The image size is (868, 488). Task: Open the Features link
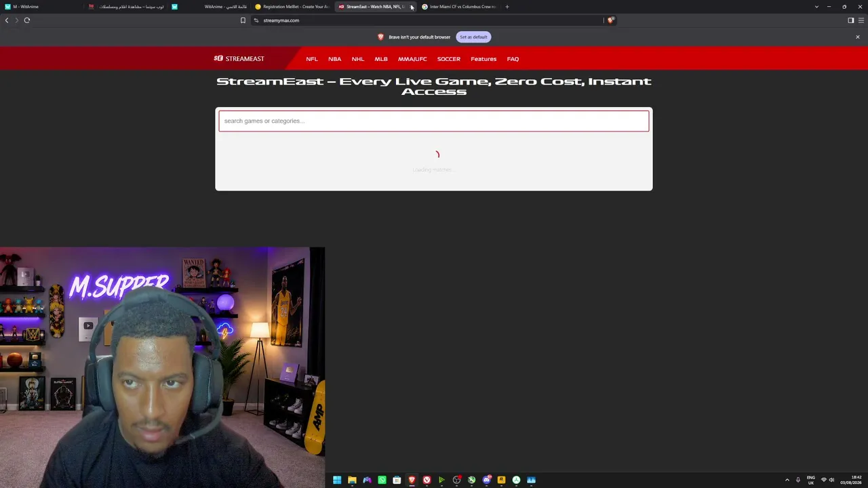pyautogui.click(x=484, y=59)
